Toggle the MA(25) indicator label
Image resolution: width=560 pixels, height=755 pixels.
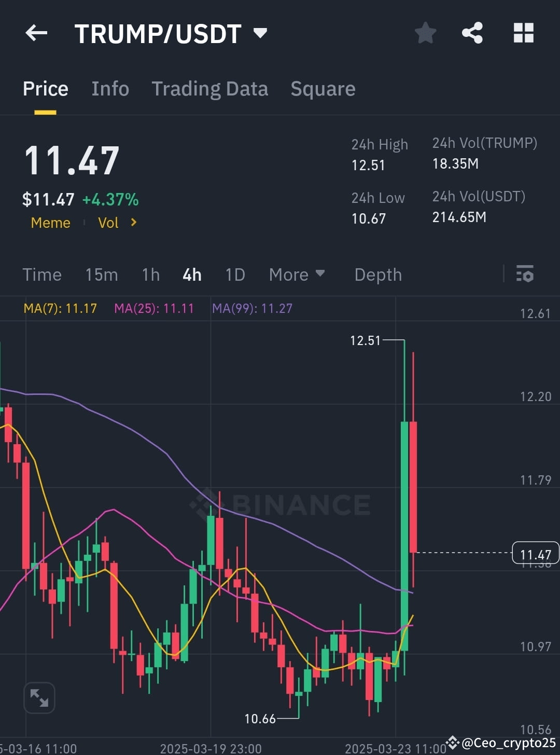153,308
